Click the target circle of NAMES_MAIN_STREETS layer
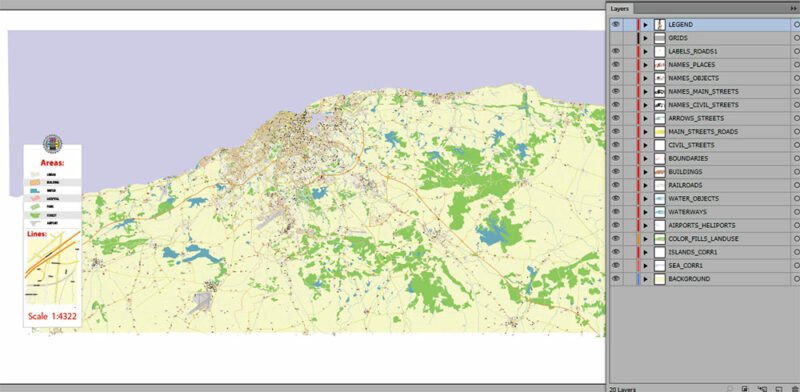The height and width of the screenshot is (392, 800). click(x=797, y=91)
